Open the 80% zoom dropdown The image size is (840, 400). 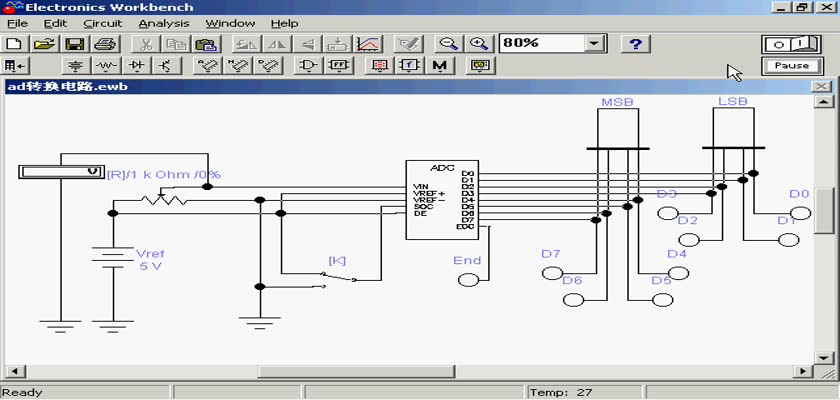coord(593,44)
